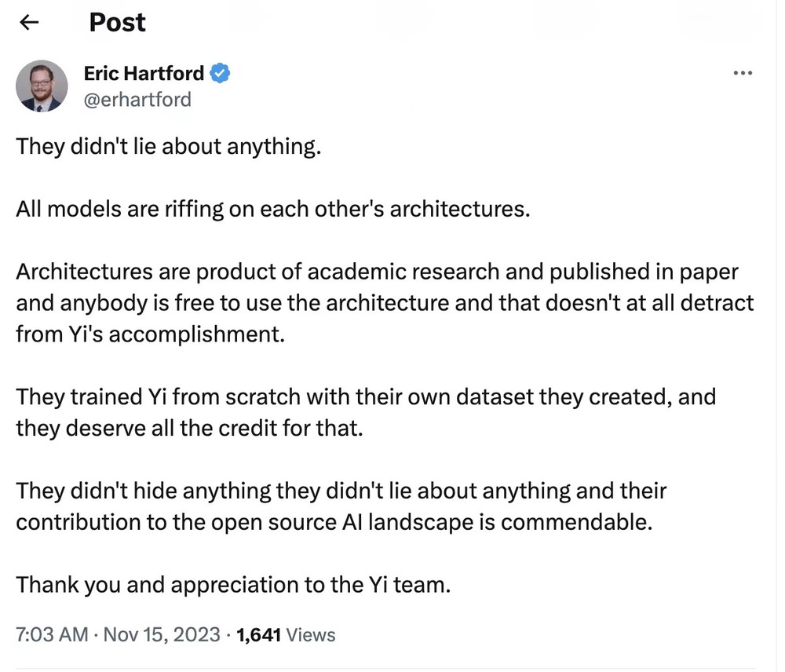Select the "All models are riffing" line

click(x=273, y=210)
